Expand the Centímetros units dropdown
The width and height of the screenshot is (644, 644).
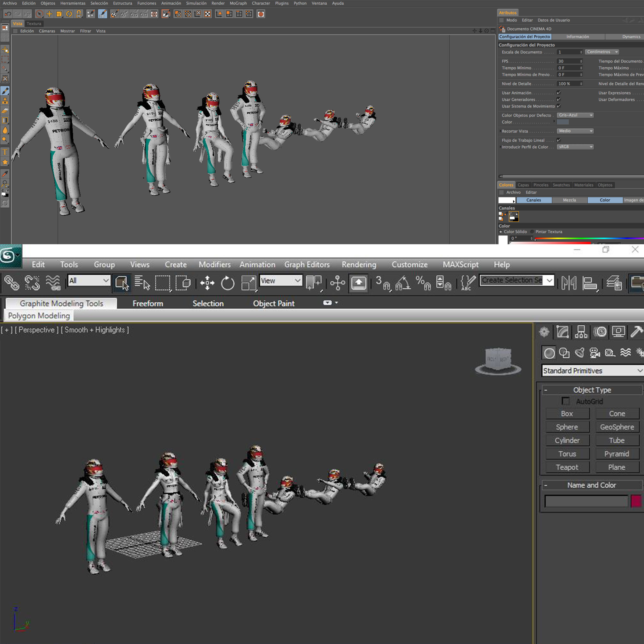pos(602,52)
